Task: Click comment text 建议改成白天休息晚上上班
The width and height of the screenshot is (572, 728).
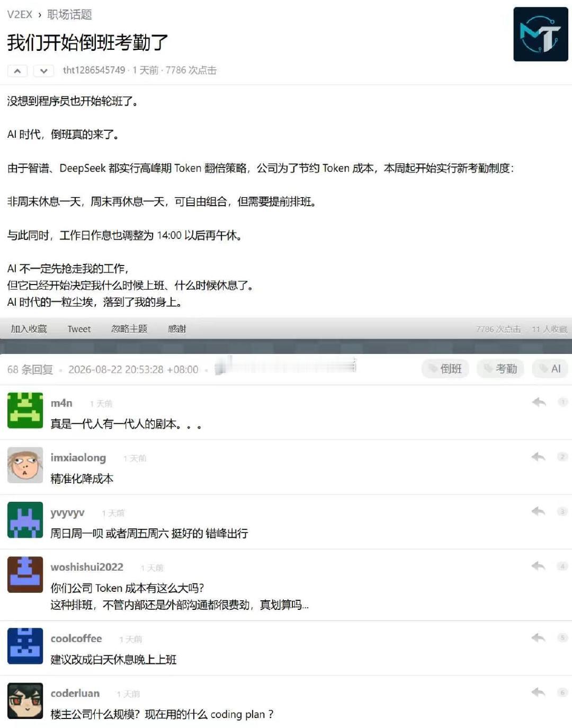Action: tap(113, 660)
